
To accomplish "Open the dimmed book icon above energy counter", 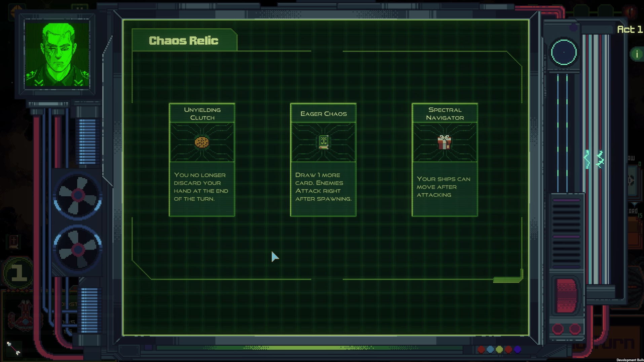I will coord(13,241).
